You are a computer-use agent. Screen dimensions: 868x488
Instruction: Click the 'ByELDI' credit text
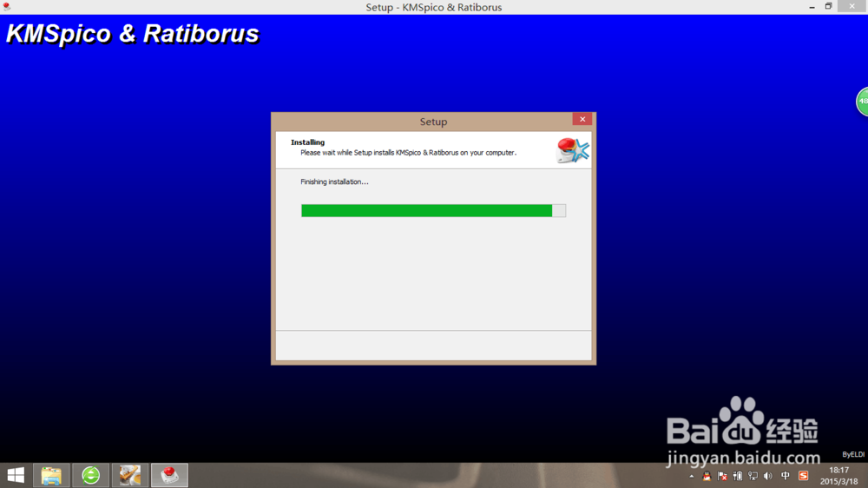coord(853,454)
